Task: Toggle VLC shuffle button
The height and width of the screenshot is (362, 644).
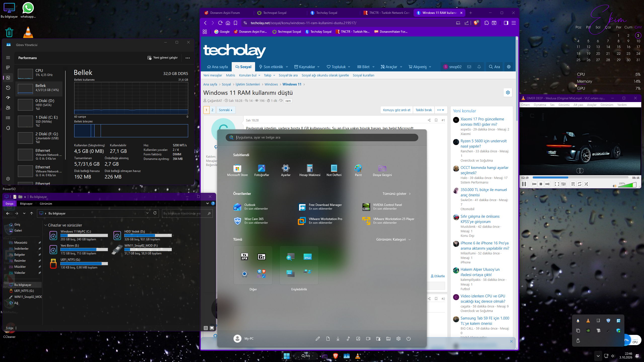Action: tap(586, 184)
